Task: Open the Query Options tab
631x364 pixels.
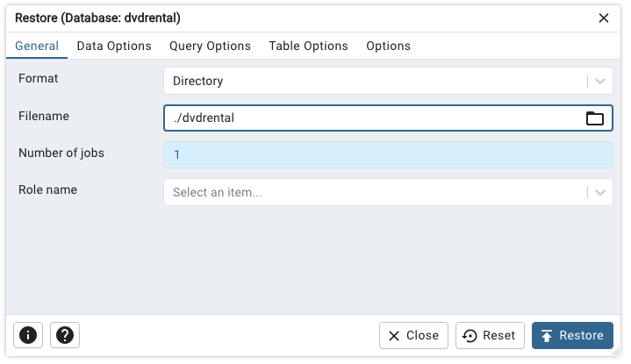Action: pos(210,46)
